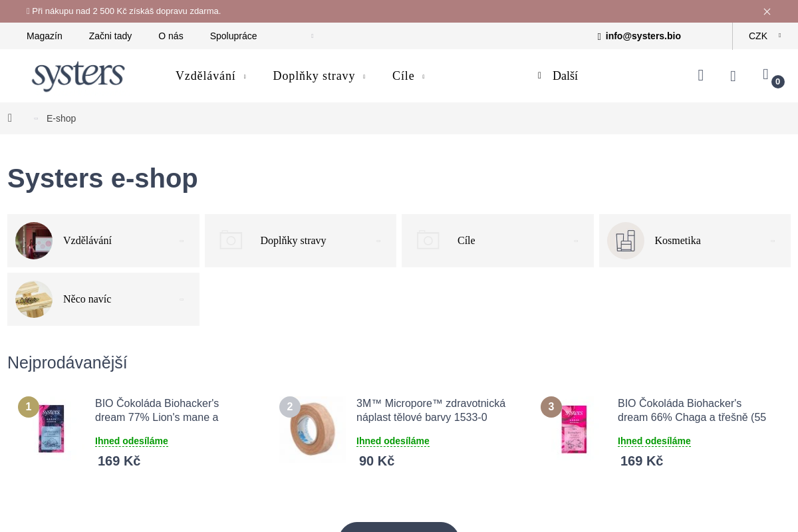Open the Magazín link
The width and height of the screenshot is (798, 532).
[x=45, y=36]
